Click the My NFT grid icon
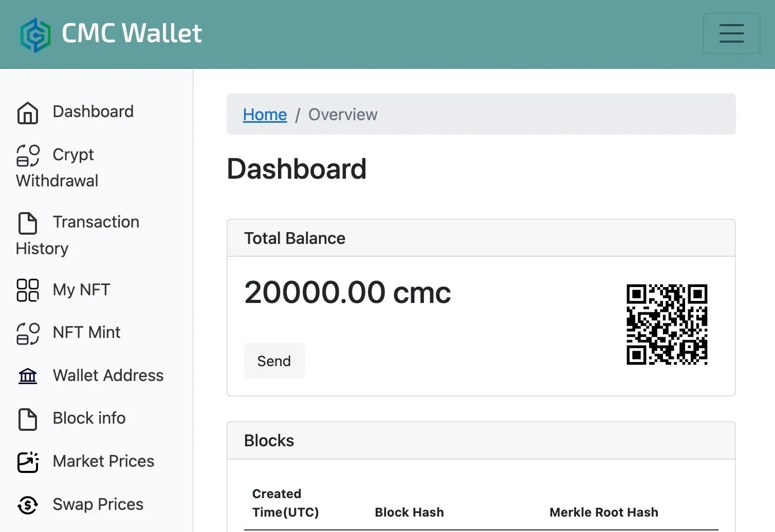The image size is (775, 532). click(28, 290)
